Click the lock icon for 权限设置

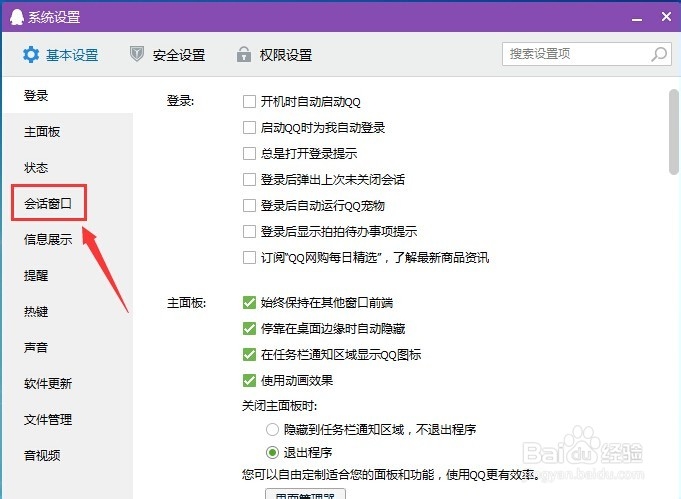pos(244,54)
